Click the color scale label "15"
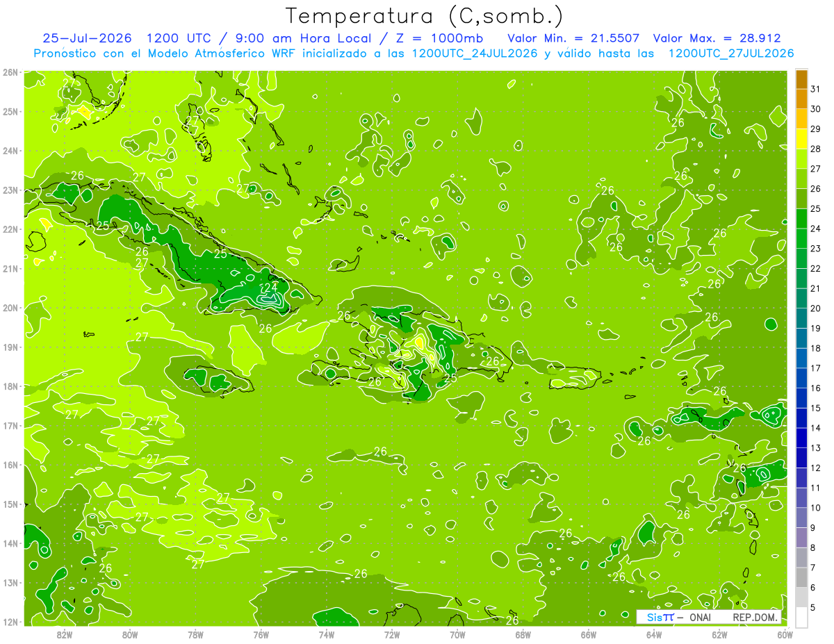The height and width of the screenshot is (644, 834). 815,408
